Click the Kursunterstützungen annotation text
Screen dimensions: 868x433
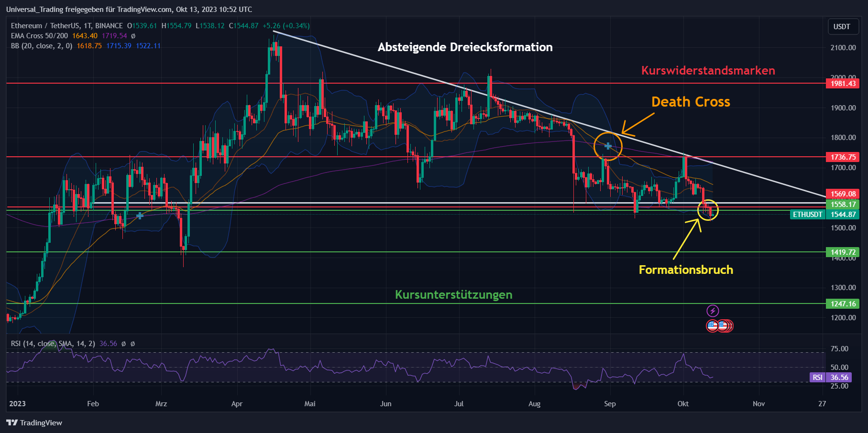click(x=453, y=295)
